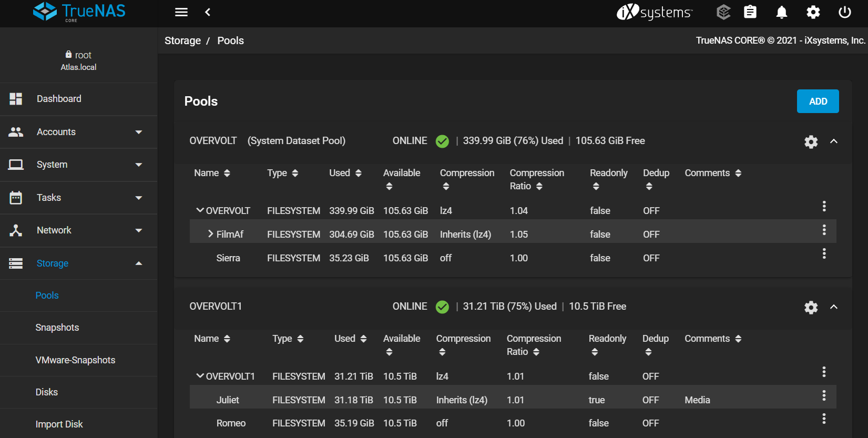Click '31.21 TiB (75%) Used' summary
The height and width of the screenshot is (438, 868).
509,307
